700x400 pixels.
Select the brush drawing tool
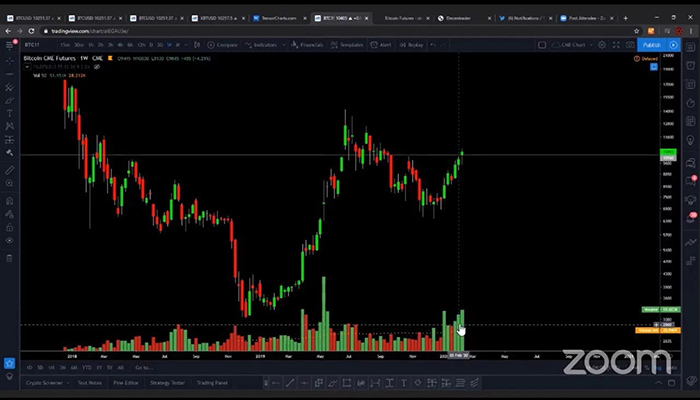9,100
